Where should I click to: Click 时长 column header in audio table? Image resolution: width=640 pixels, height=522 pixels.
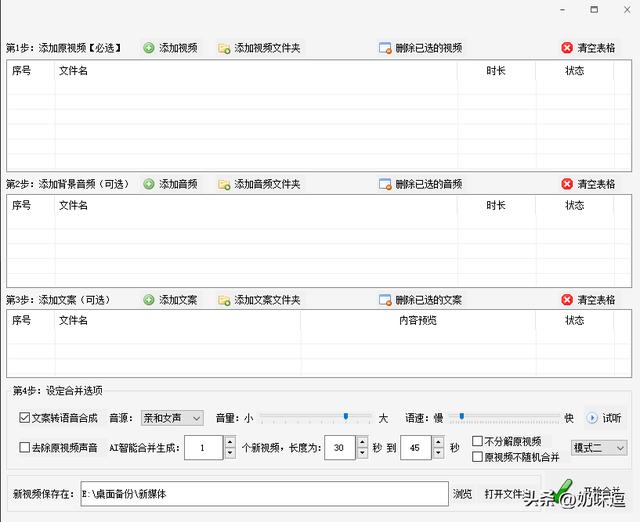496,205
